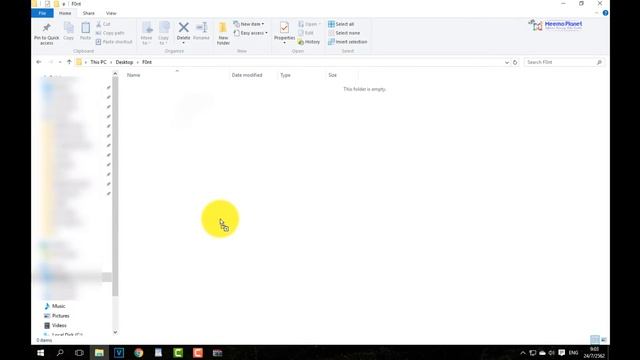Switch to the Share ribbon tab

pos(89,13)
